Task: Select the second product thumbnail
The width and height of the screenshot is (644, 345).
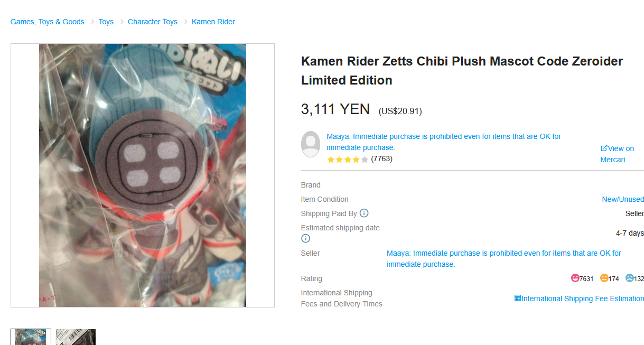Action: click(x=76, y=337)
